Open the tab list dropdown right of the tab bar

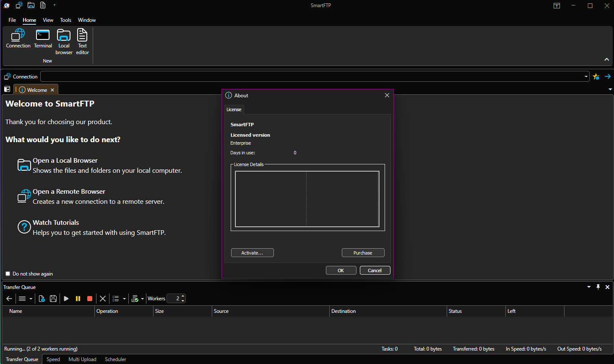(610, 89)
